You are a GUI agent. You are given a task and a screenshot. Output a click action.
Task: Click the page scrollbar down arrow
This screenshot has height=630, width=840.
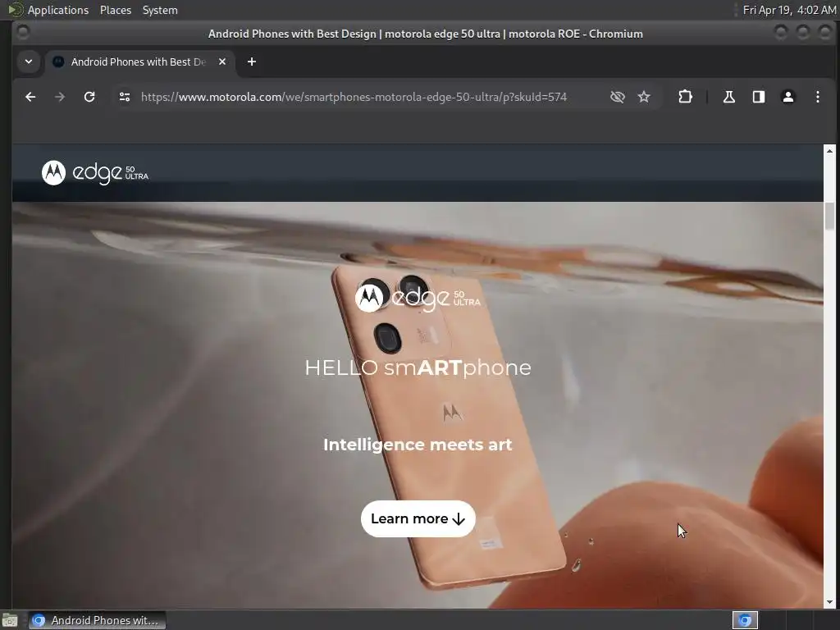tap(829, 602)
